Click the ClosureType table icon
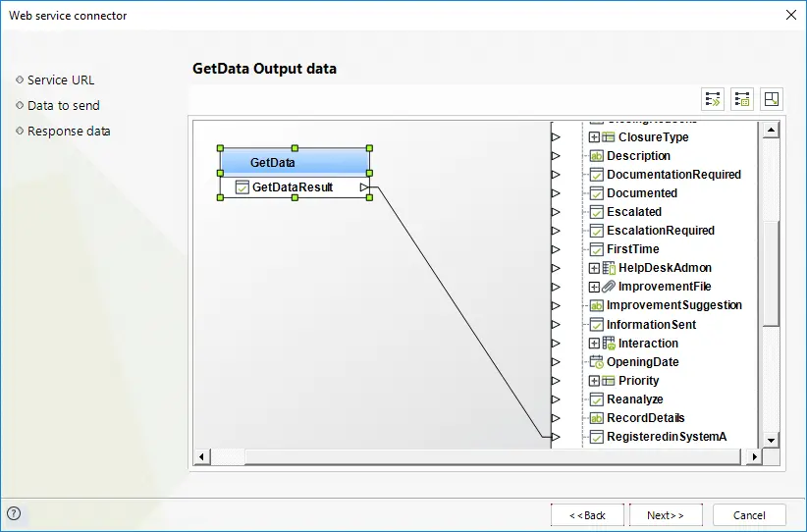Viewport: 807px width, 532px height. point(609,137)
